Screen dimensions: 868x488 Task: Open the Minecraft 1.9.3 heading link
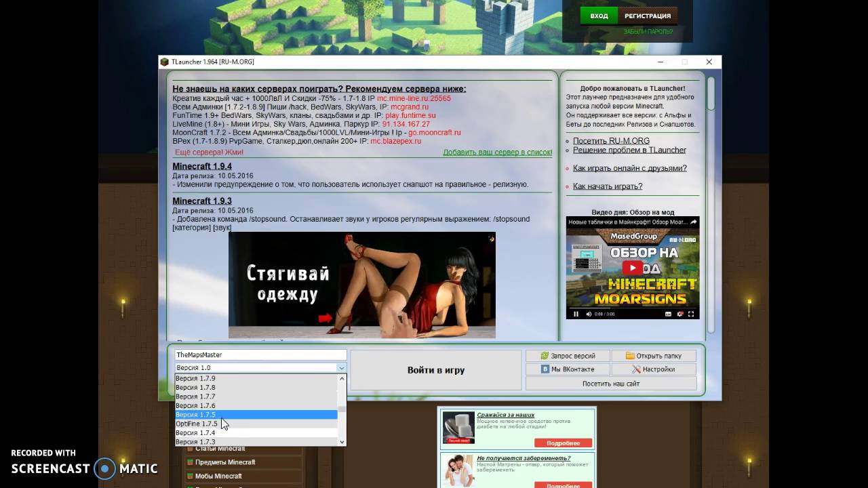coord(202,201)
